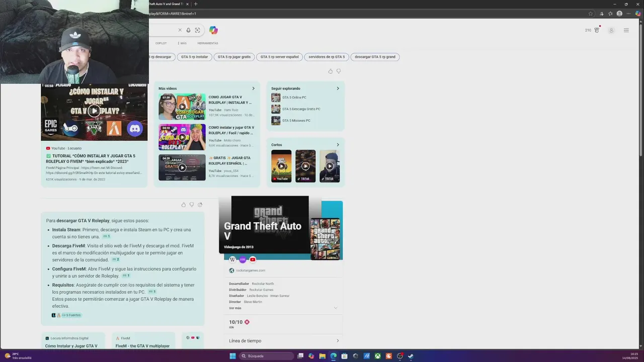
Task: Play the 'COMO instalar y jugar GTA V' video thumbnail
Action: (x=182, y=137)
